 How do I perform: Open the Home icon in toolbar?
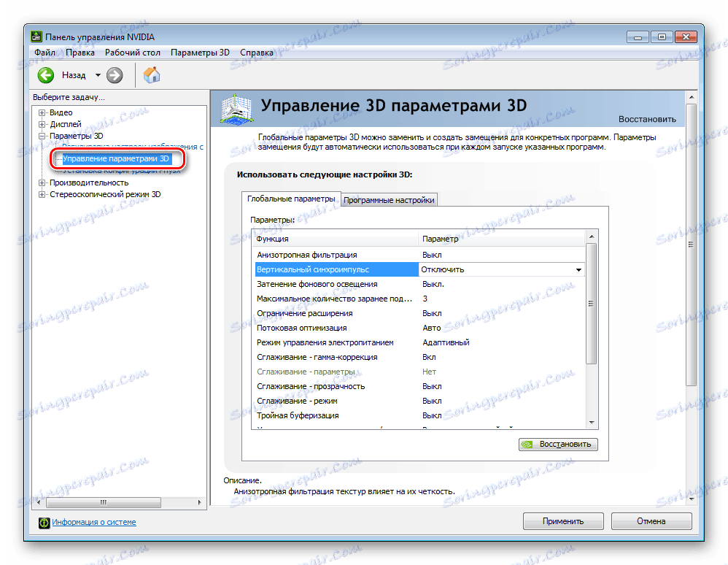click(x=151, y=74)
